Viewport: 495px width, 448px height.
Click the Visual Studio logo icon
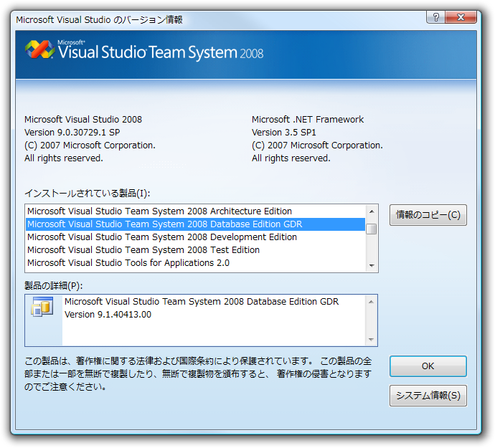pyautogui.click(x=39, y=49)
